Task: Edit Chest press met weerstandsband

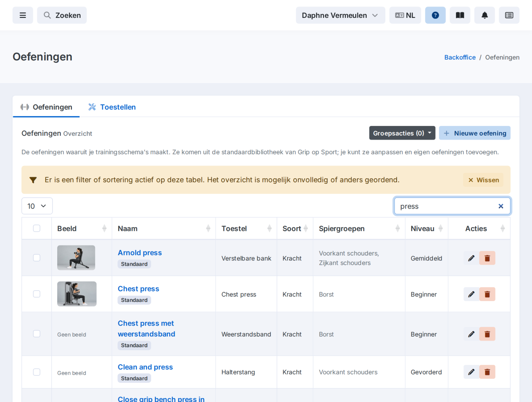Action: (471, 334)
